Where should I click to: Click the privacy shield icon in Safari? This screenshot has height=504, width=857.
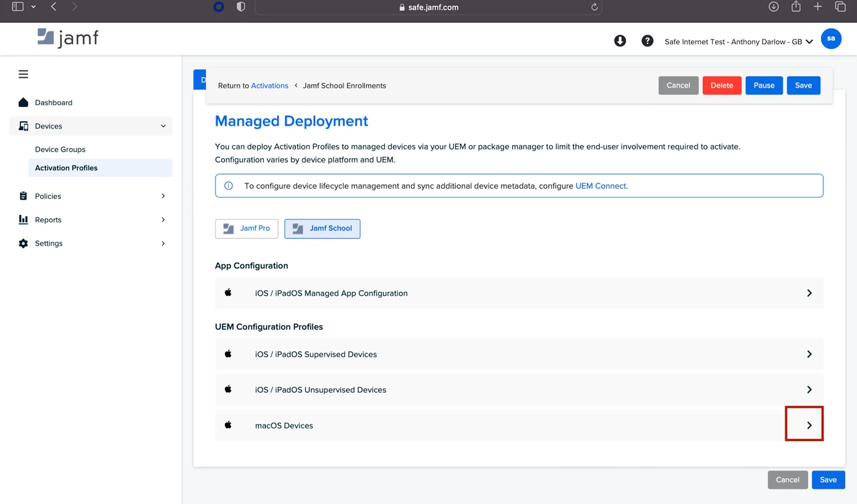coord(241,7)
